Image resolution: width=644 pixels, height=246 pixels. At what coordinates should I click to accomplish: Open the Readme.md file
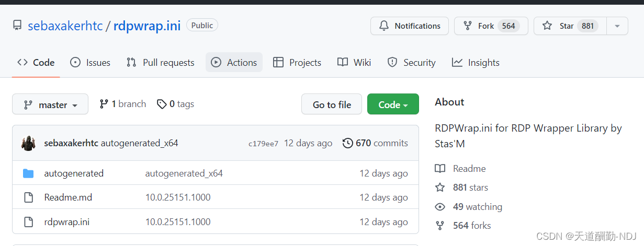pos(68,197)
